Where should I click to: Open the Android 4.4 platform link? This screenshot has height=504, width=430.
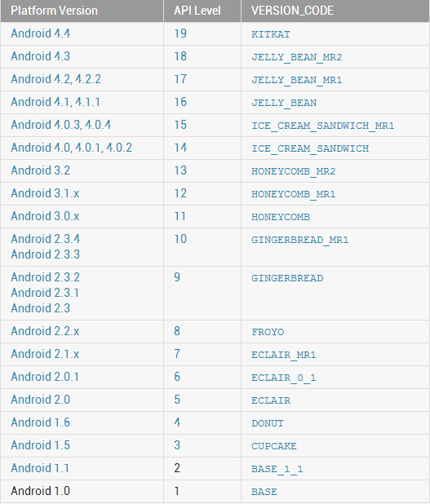[x=41, y=33]
